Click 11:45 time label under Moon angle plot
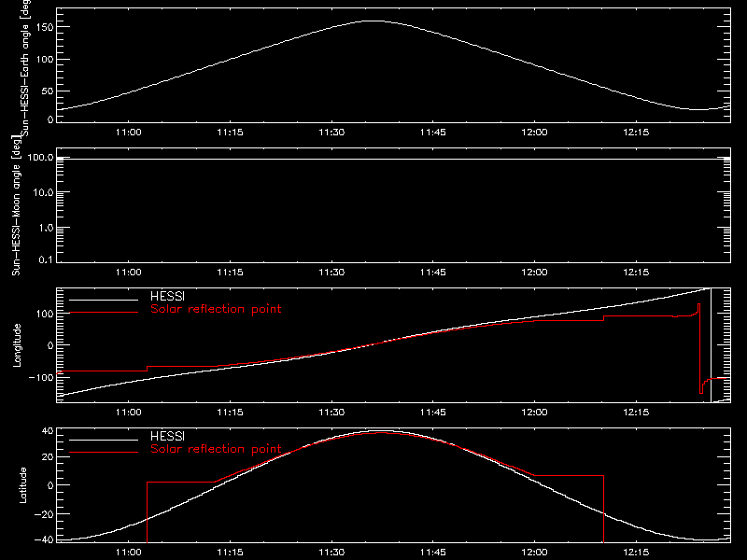Viewport: 747px width, 560px height. 433,273
